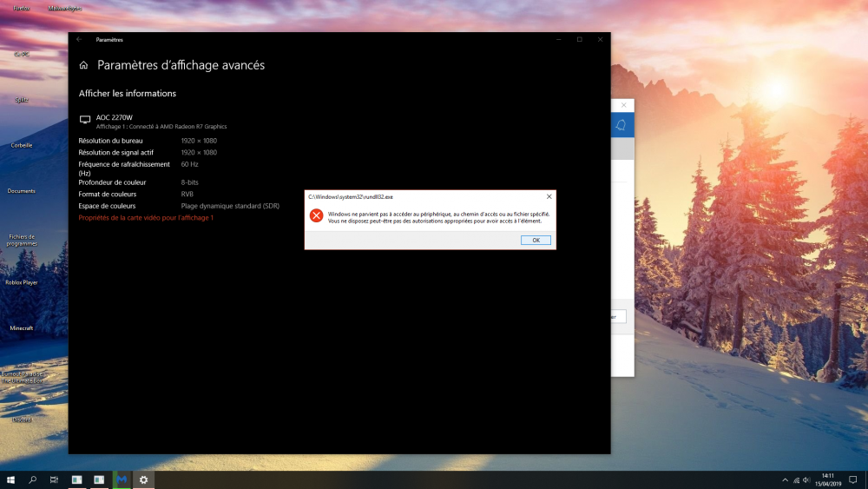Click the Settings gear in the taskbar
Viewport: 868px width, 489px height.
click(144, 479)
